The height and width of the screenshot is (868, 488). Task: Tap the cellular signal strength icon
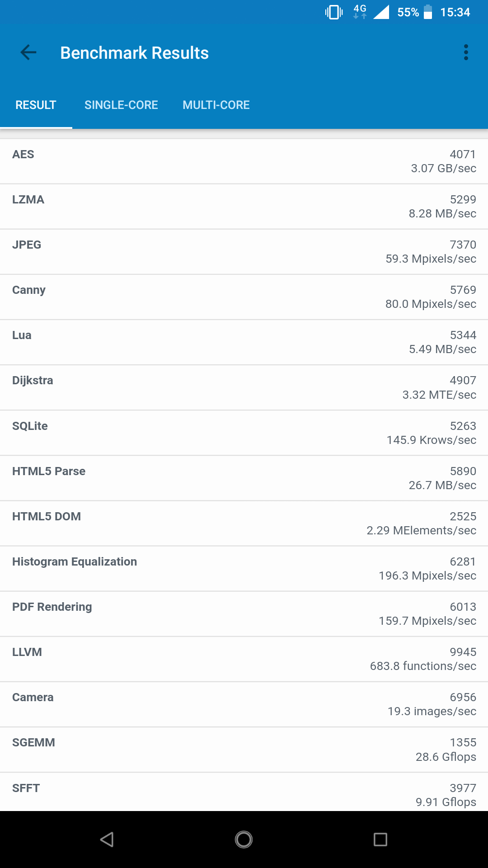click(381, 12)
